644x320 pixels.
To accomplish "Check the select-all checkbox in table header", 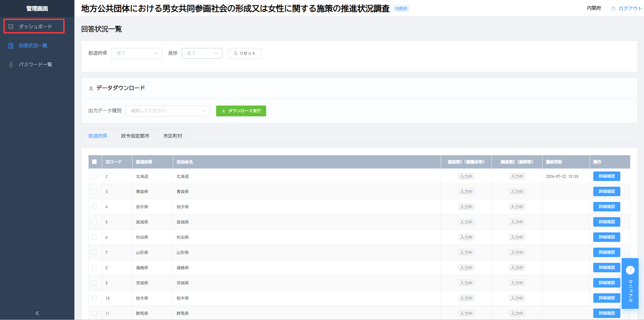I will 94,162.
